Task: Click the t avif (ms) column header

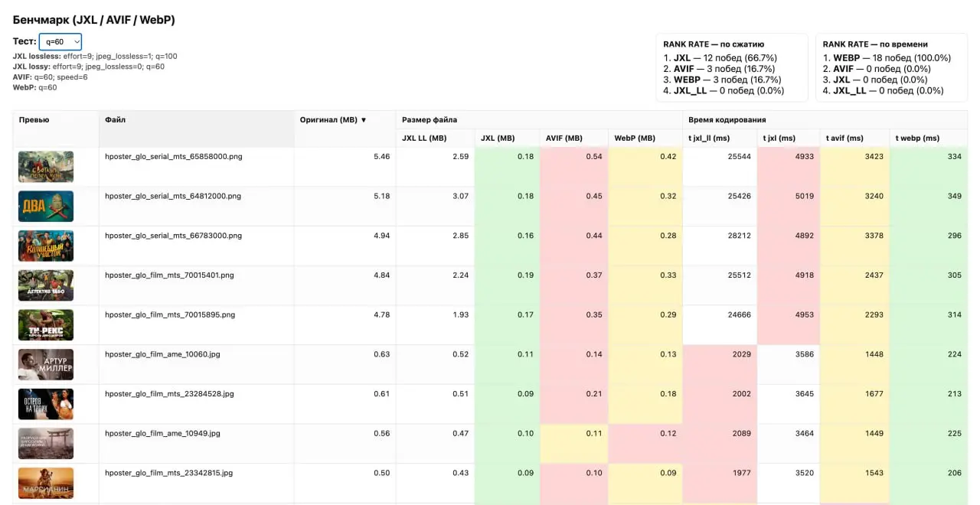Action: [x=844, y=138]
